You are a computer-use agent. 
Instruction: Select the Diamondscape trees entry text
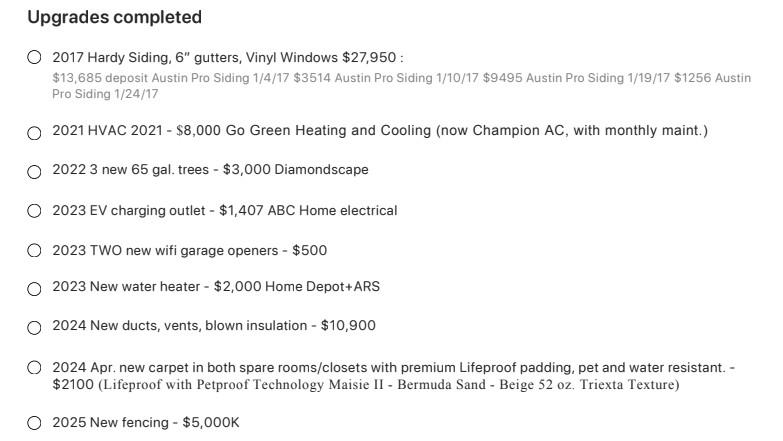click(x=210, y=170)
